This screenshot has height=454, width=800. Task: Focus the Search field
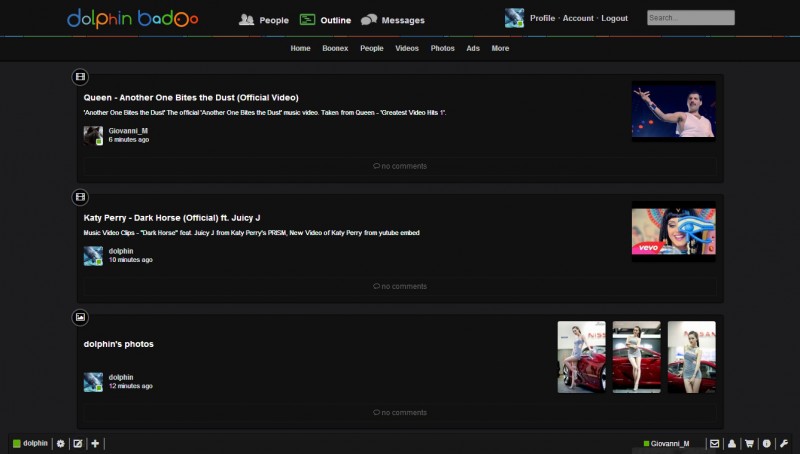pos(691,17)
